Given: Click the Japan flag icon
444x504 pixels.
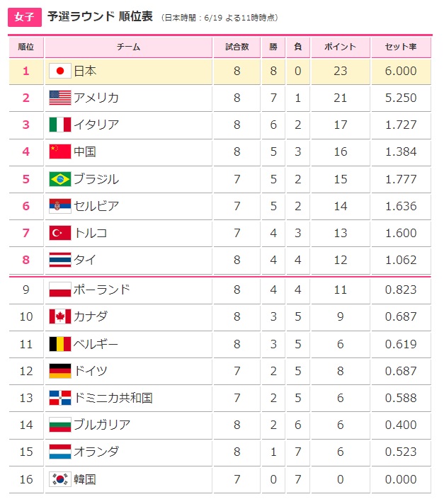Looking at the screenshot, I should tap(60, 71).
